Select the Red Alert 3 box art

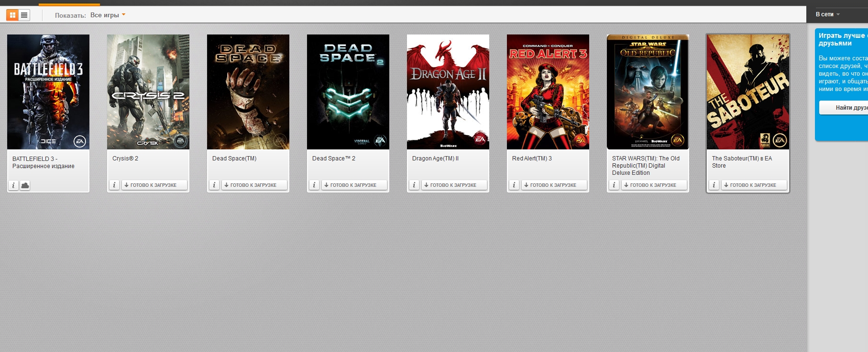tap(548, 92)
